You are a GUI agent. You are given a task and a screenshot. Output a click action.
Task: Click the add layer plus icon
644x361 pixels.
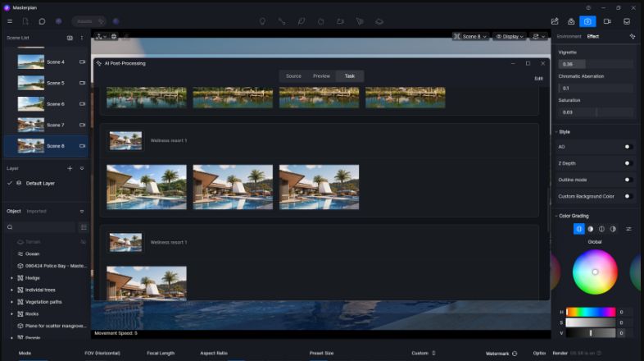click(x=70, y=168)
